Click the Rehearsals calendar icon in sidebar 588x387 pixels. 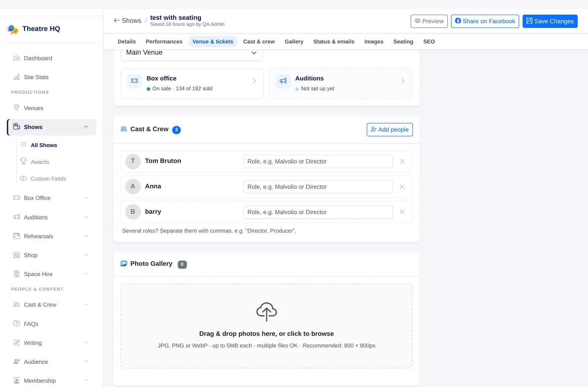(x=17, y=236)
